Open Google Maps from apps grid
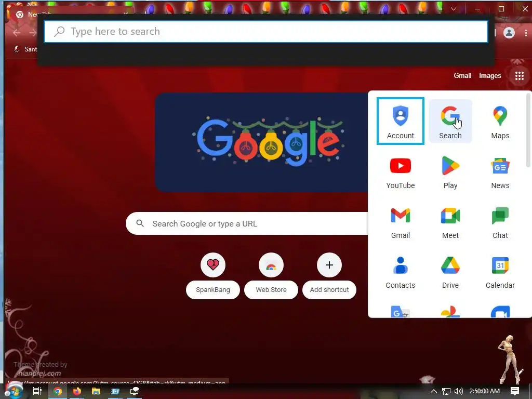 [500, 121]
